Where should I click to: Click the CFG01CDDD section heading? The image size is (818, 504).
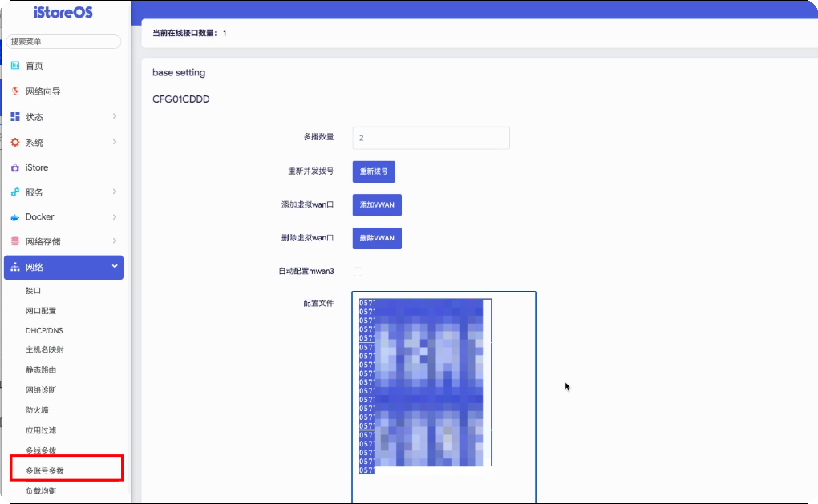(x=181, y=99)
